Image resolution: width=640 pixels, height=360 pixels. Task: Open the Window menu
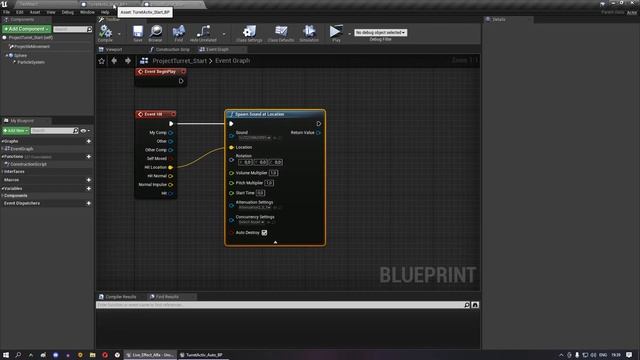pyautogui.click(x=87, y=12)
